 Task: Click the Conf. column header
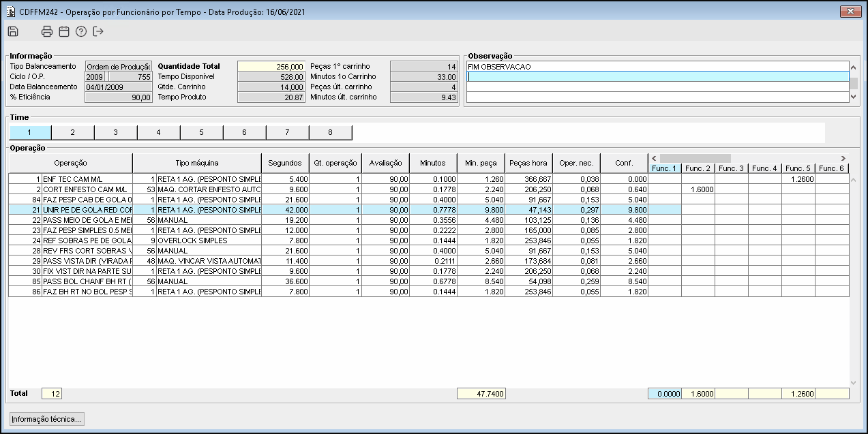click(x=624, y=163)
